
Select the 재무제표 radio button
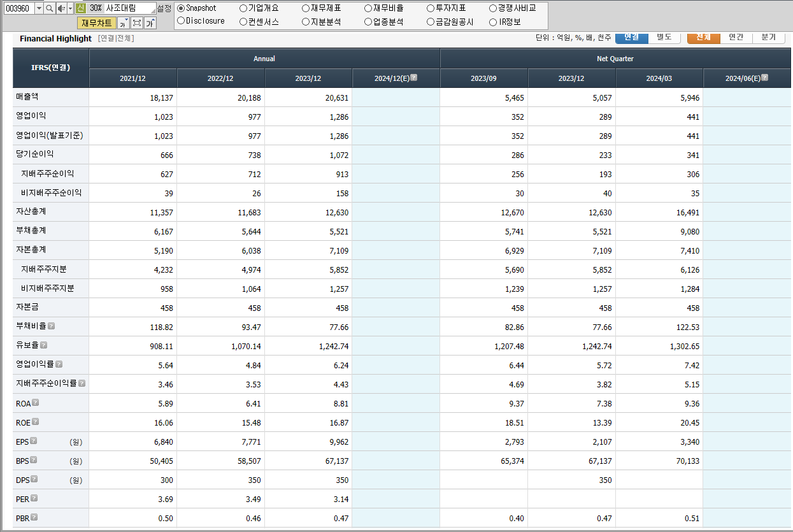[x=306, y=8]
